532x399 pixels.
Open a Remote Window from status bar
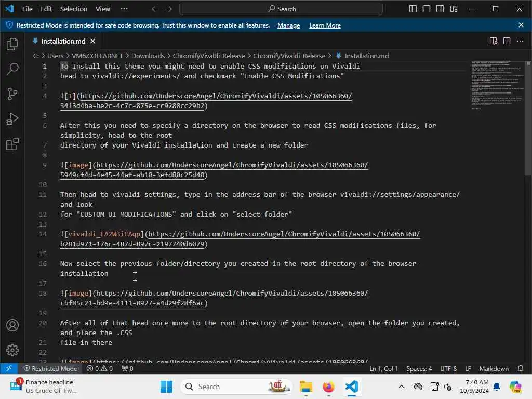[x=9, y=368]
